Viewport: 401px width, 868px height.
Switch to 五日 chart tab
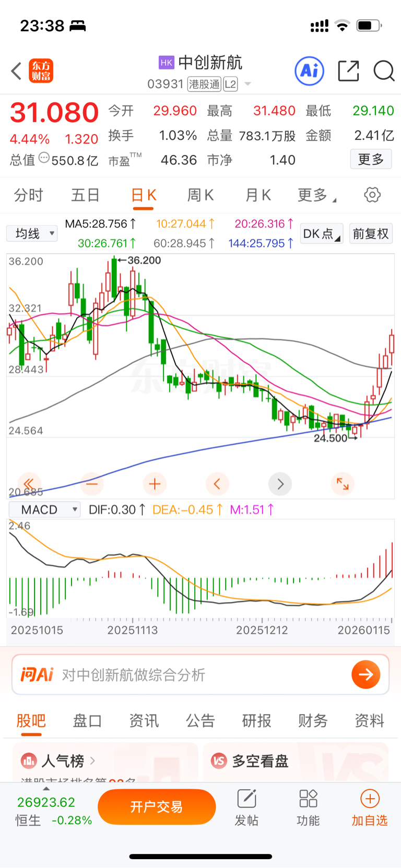tap(85, 195)
